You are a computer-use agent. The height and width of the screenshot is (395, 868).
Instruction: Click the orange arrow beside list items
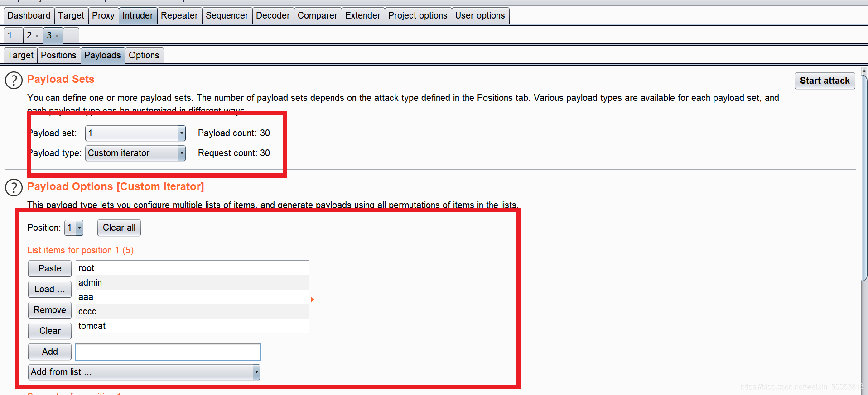313,300
